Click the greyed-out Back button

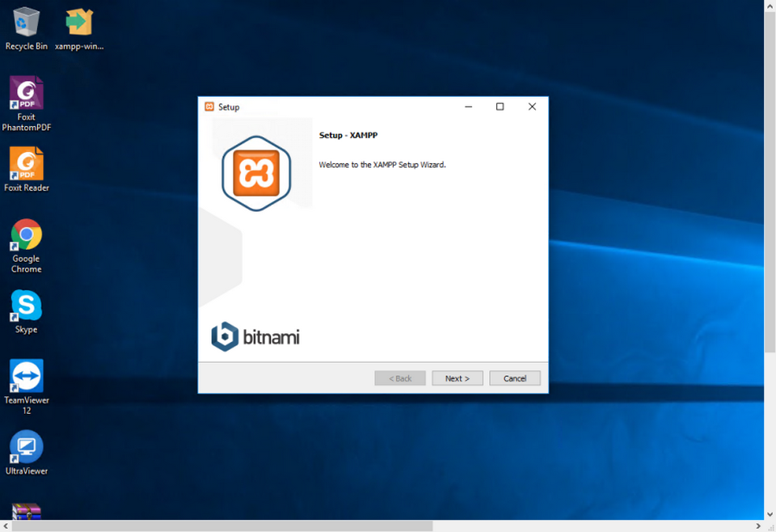[400, 378]
